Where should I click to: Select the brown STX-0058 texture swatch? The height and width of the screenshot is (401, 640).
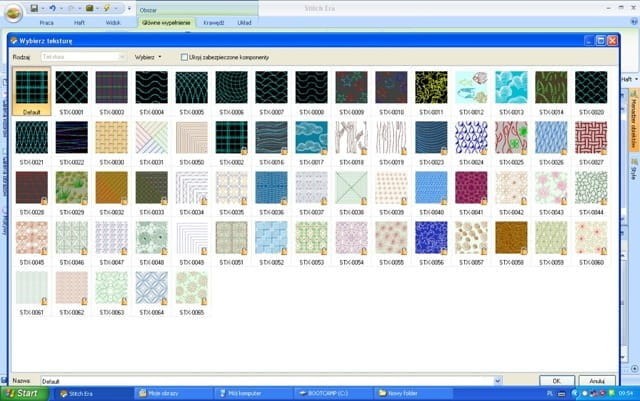point(511,237)
